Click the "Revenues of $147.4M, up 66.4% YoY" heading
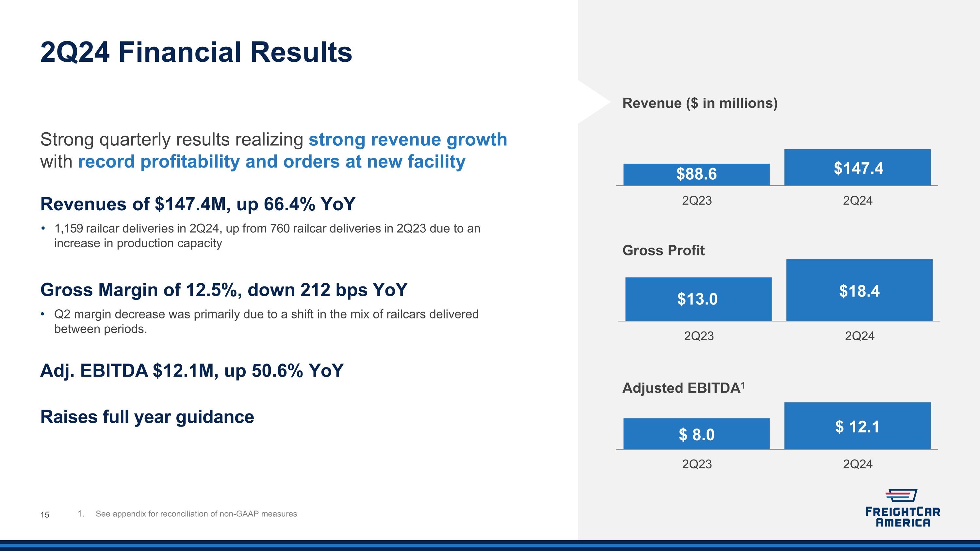 [198, 204]
